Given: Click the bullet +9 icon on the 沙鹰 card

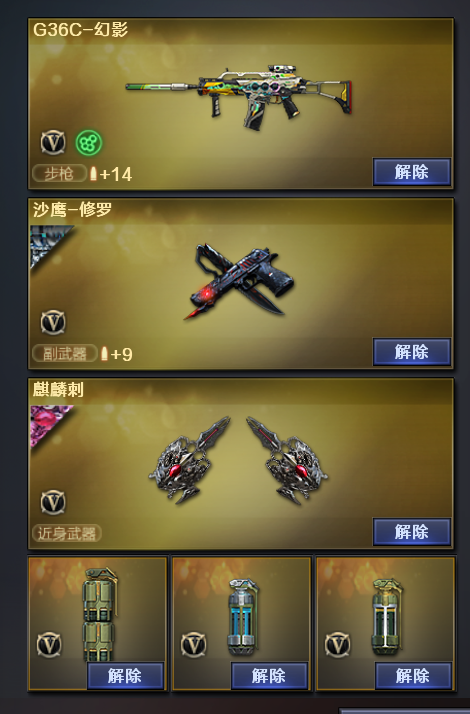Looking at the screenshot, I should coord(116,354).
